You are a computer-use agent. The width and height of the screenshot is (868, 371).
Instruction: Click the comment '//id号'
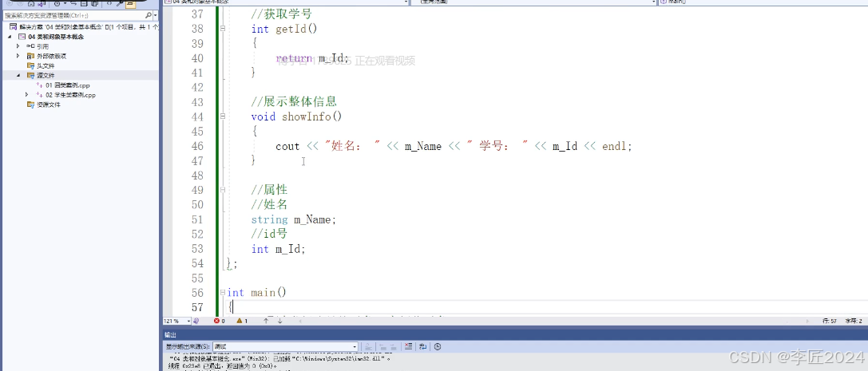(270, 235)
